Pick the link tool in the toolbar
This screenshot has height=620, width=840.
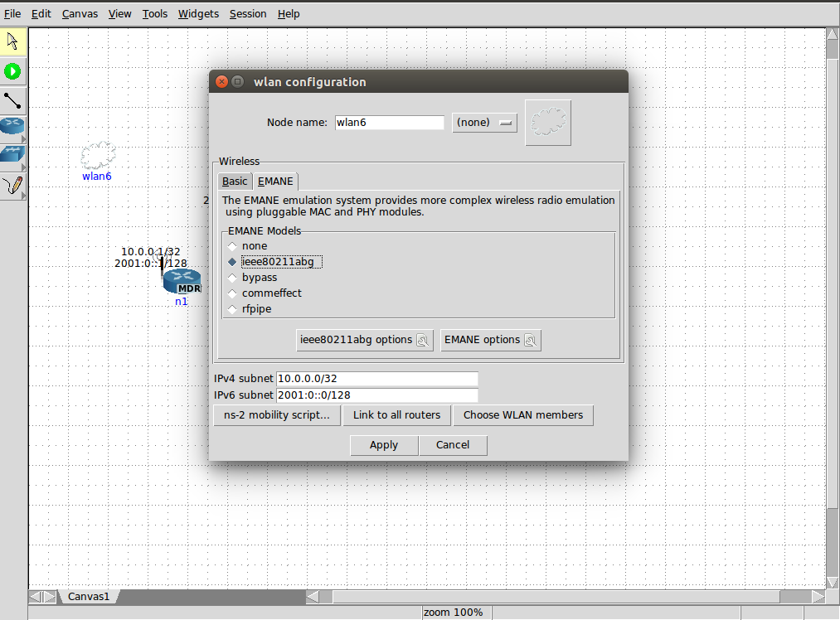coord(12,100)
